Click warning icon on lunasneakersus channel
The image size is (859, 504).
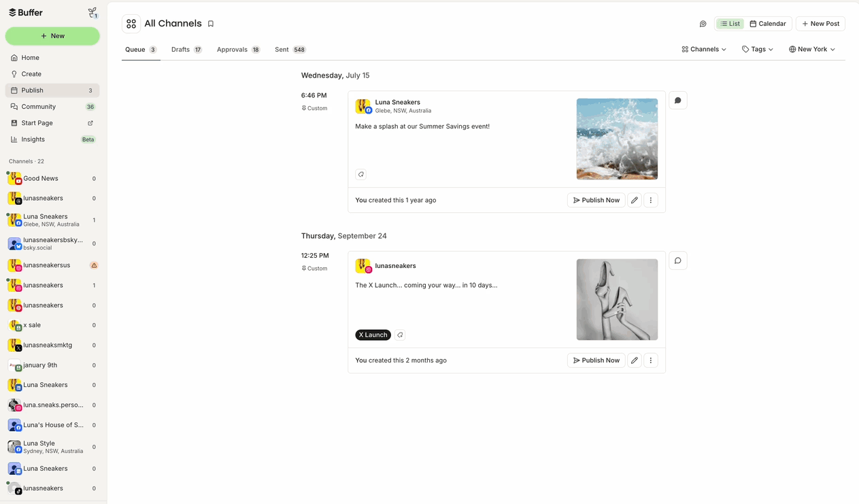click(94, 265)
